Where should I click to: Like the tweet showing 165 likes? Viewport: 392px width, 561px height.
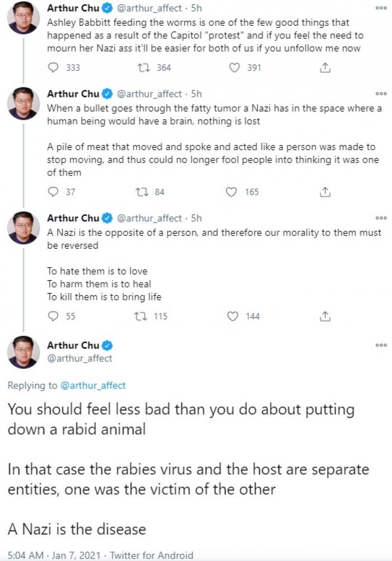[231, 192]
